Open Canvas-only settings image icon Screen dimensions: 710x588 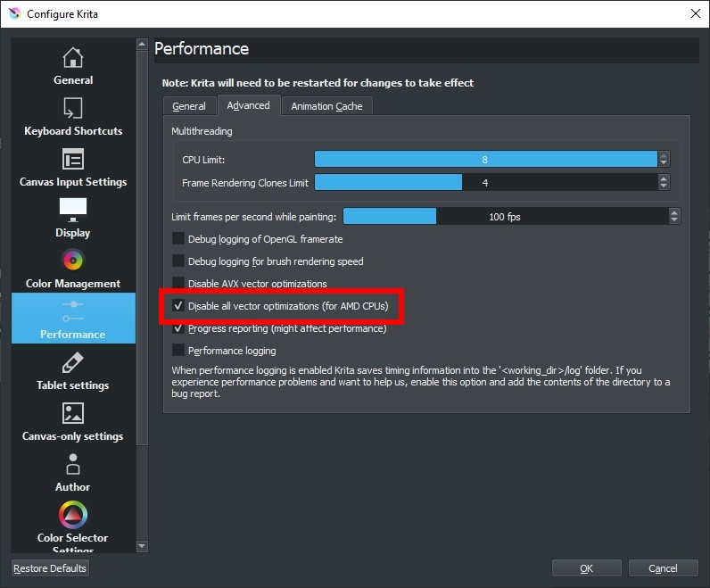click(x=73, y=413)
